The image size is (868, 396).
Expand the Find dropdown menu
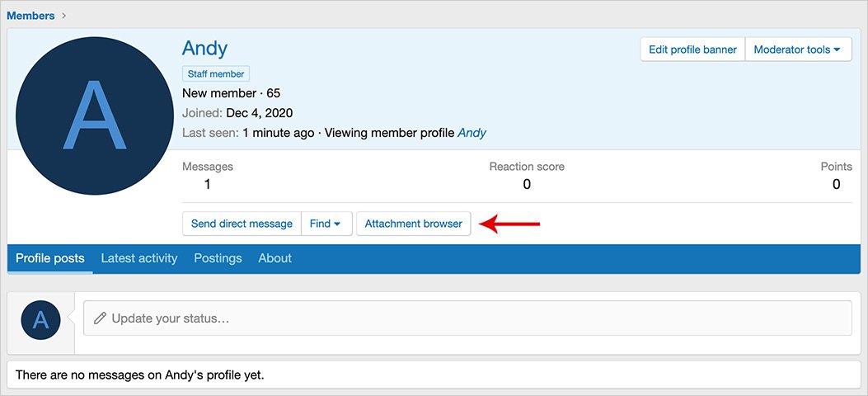coord(326,224)
